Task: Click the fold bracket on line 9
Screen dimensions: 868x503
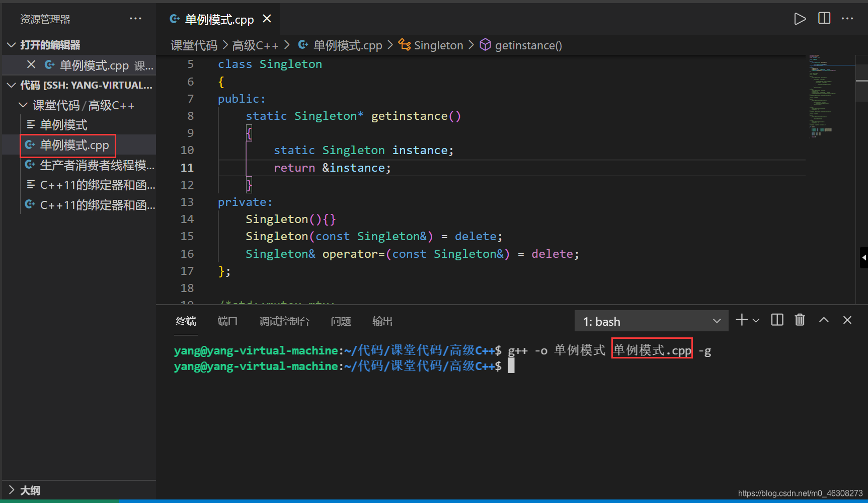Action: coord(249,133)
